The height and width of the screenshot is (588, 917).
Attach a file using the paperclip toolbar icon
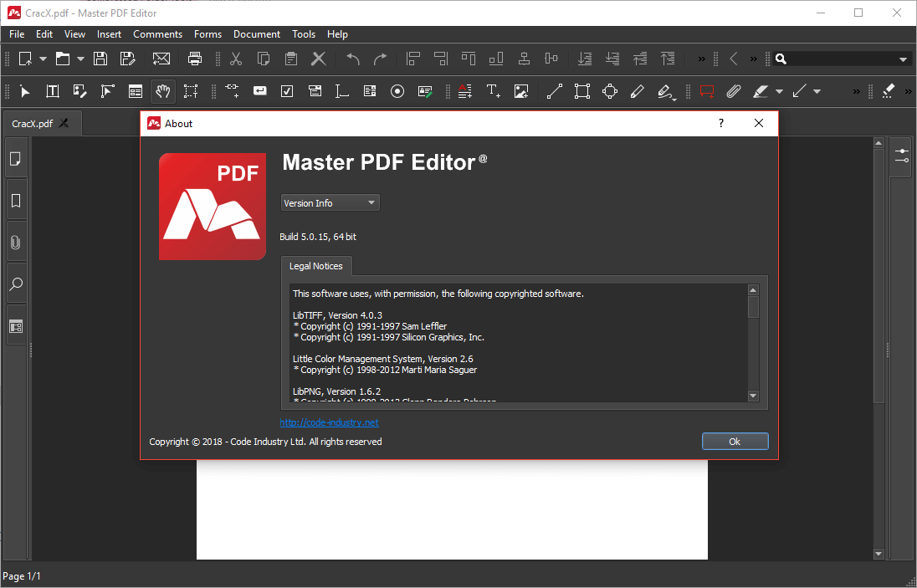click(x=734, y=91)
